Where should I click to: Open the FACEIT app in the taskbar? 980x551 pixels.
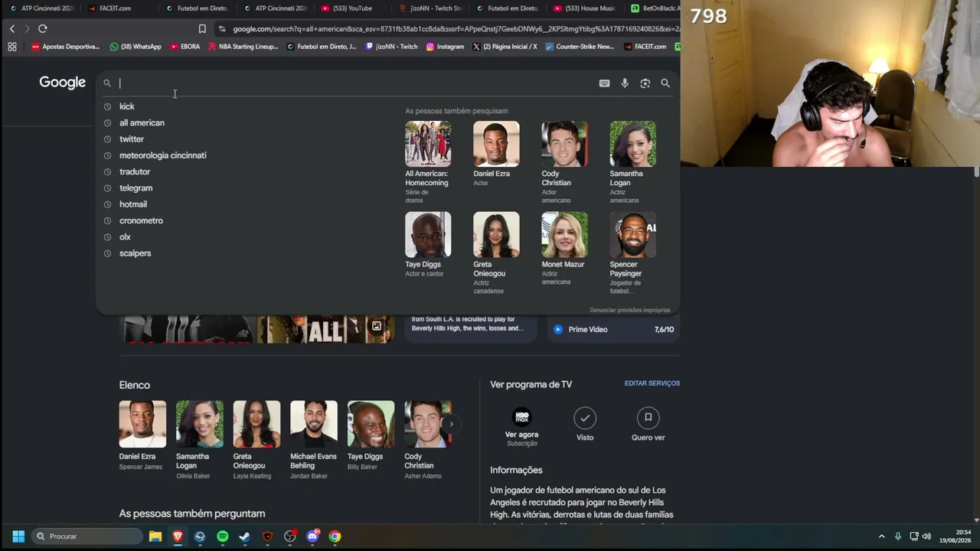coord(267,536)
